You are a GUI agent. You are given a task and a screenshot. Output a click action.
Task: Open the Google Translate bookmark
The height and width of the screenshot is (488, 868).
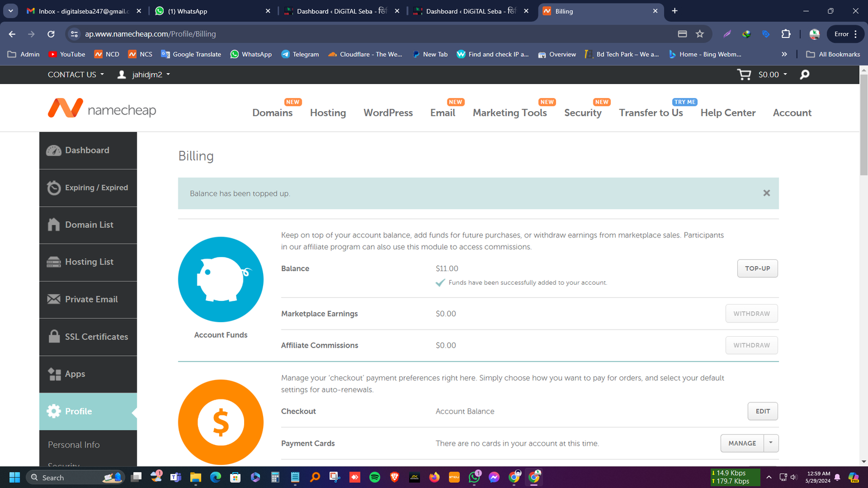coord(191,54)
